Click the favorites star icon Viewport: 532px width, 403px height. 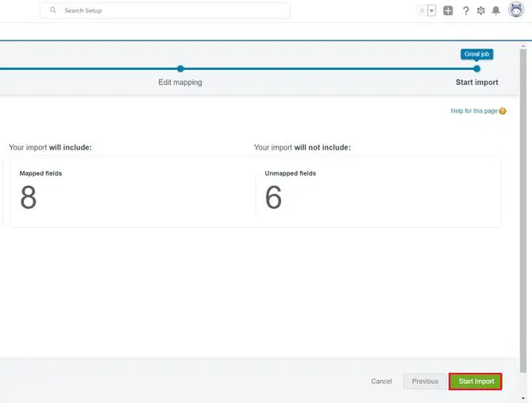[422, 10]
